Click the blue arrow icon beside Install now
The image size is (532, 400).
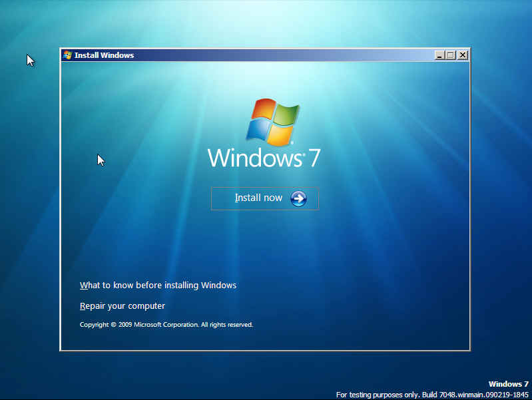[298, 198]
